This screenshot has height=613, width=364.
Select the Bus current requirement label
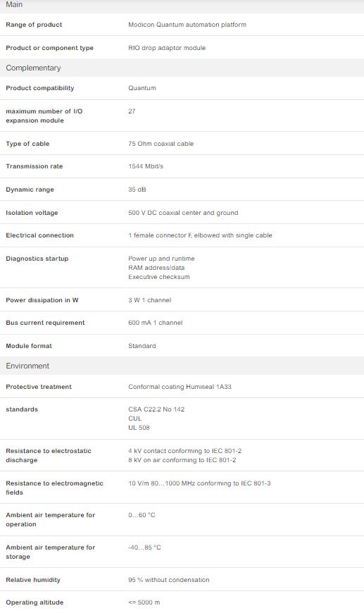[x=45, y=323]
